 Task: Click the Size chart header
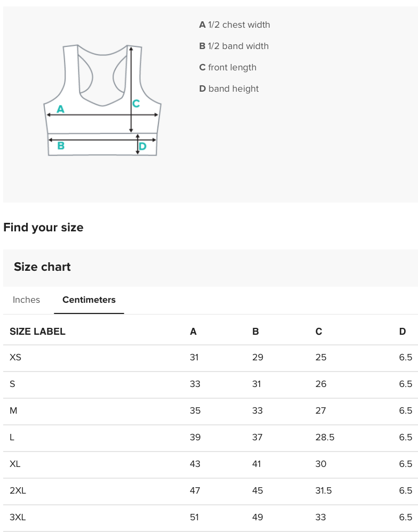pos(42,267)
